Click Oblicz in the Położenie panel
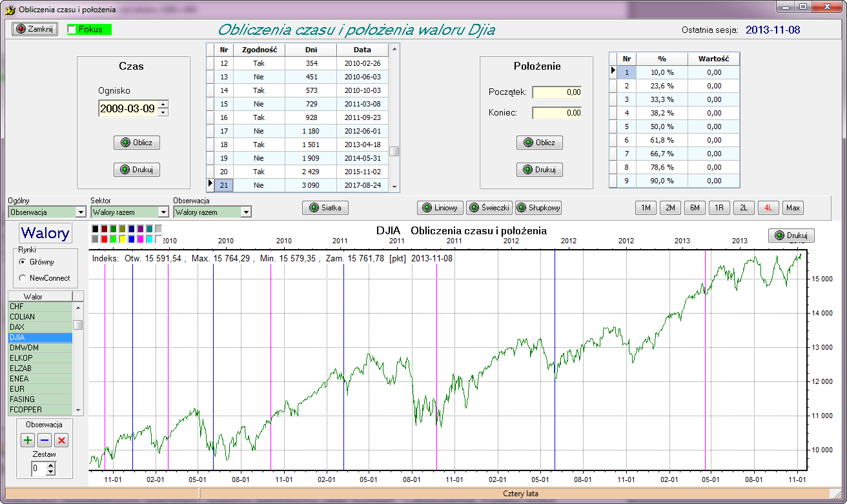The width and height of the screenshot is (847, 504). click(x=540, y=143)
